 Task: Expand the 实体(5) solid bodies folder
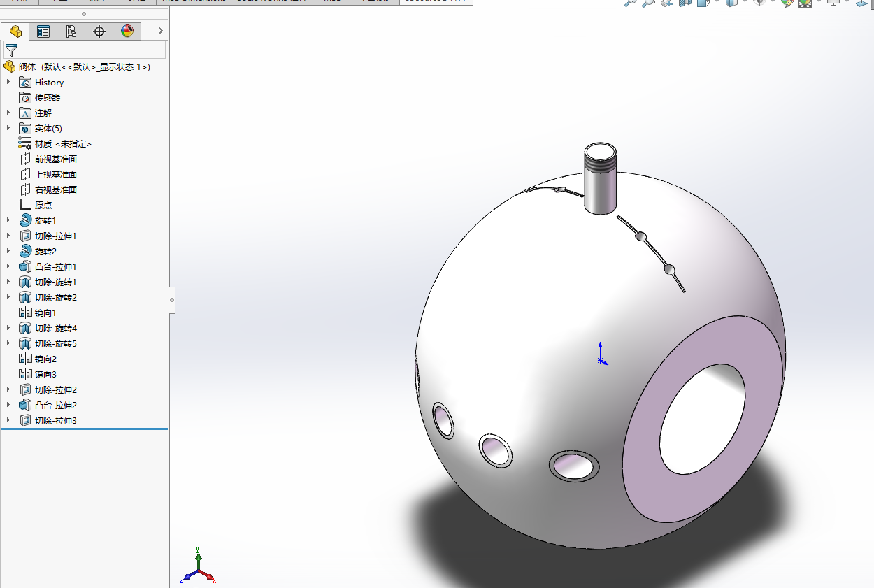(8, 129)
